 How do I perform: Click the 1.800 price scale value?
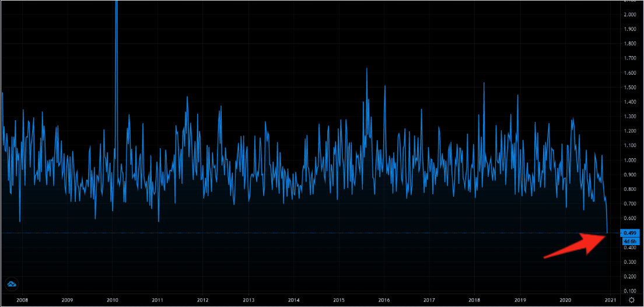629,44
